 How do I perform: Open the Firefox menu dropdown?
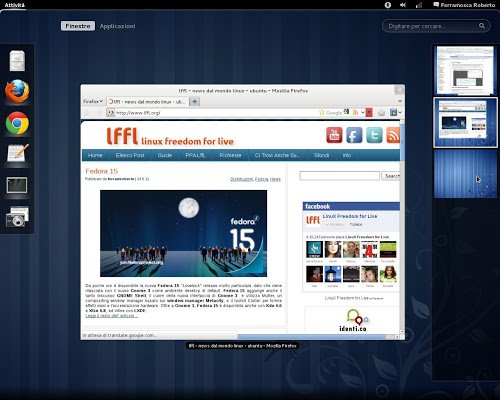coord(93,101)
